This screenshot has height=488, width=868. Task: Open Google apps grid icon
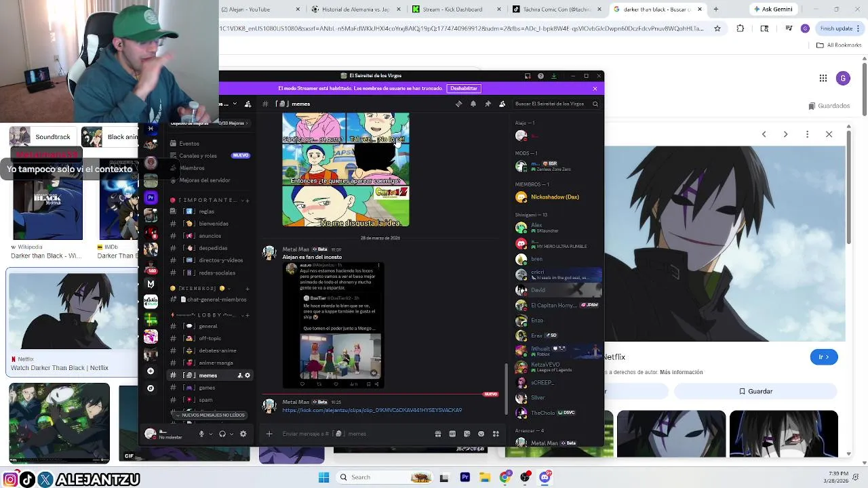tap(823, 78)
